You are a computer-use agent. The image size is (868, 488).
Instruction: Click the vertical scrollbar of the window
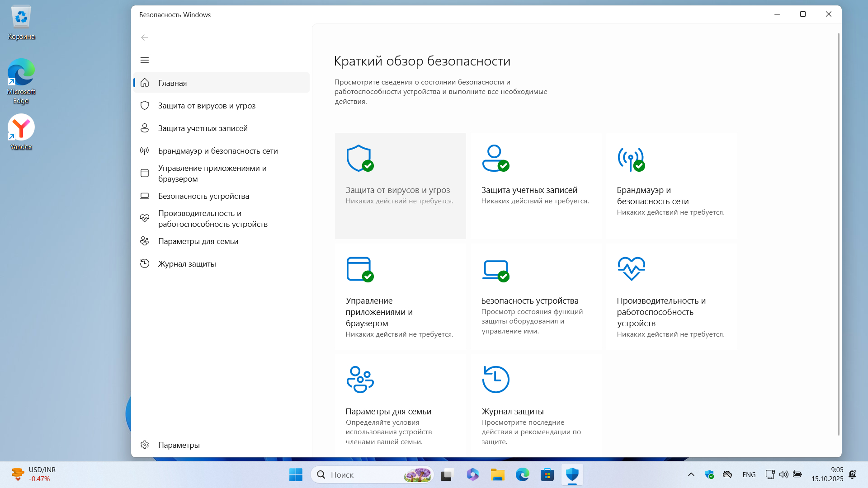(839, 235)
